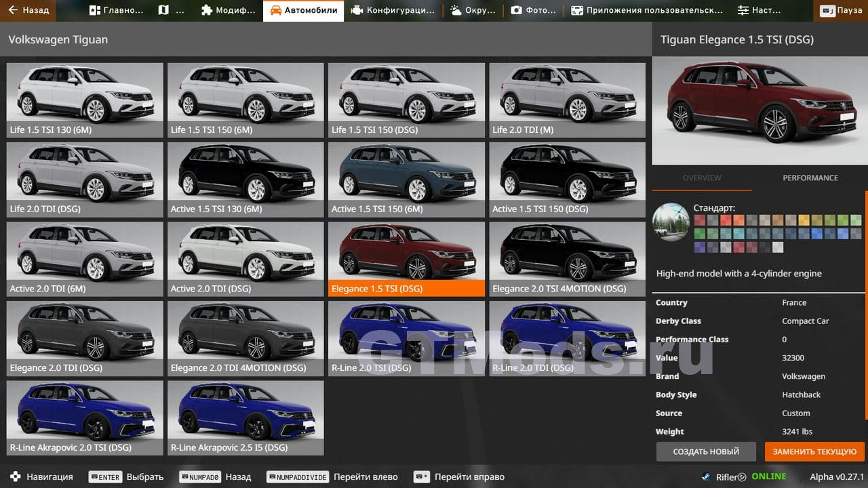868x488 pixels.
Task: Select R-Line 2.0 TSI (DSG)
Action: pyautogui.click(x=406, y=339)
